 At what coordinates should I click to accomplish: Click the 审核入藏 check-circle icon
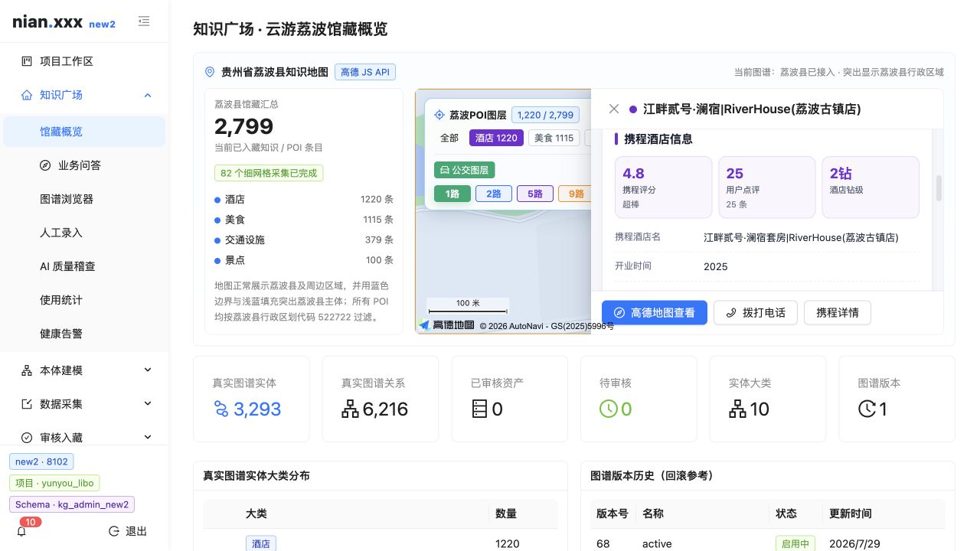click(27, 438)
